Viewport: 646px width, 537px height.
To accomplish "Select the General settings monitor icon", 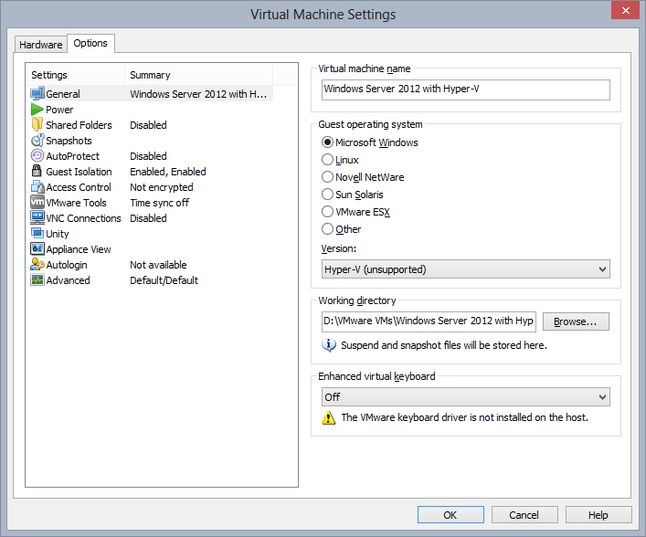I will pos(37,94).
